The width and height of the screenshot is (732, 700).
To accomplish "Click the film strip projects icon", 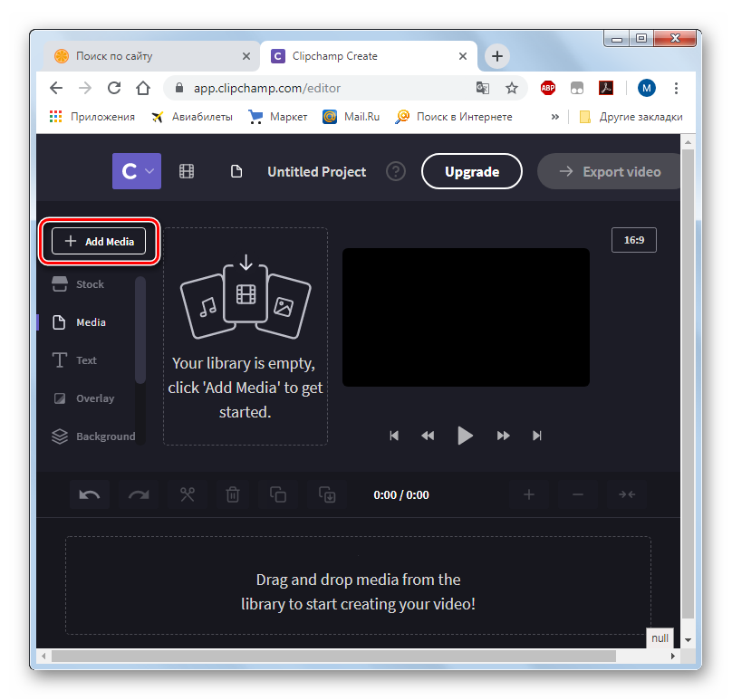I will pos(187,171).
